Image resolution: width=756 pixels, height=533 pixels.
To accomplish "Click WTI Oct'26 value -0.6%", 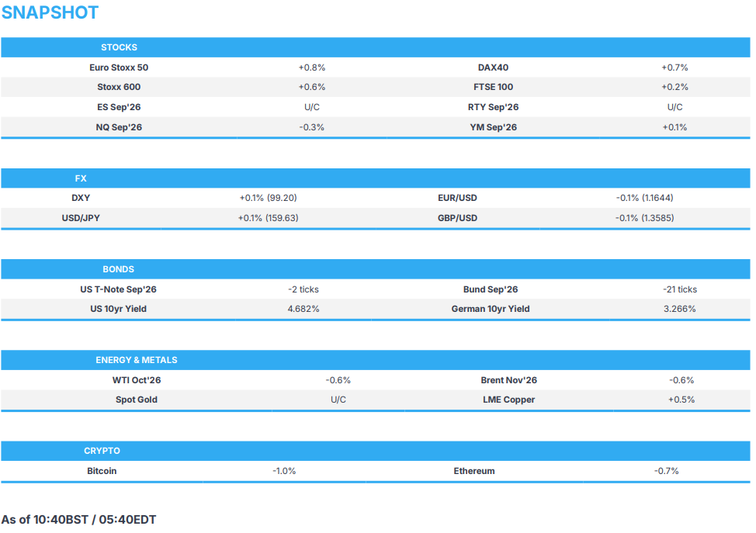I will point(338,380).
